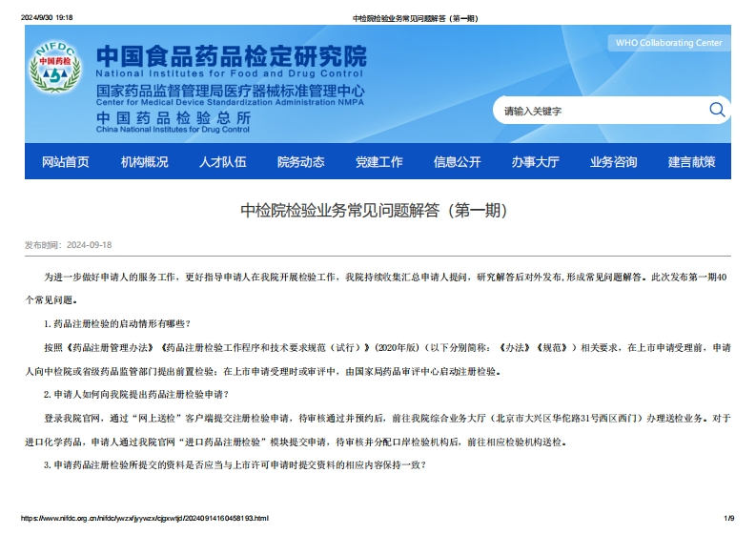Viewport: 756px width, 535px height.
Task: Click the 1/9 page number indicator
Action: (728, 518)
